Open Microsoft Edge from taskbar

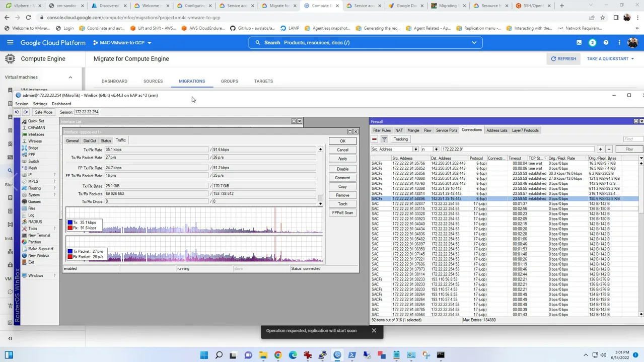[293, 355]
